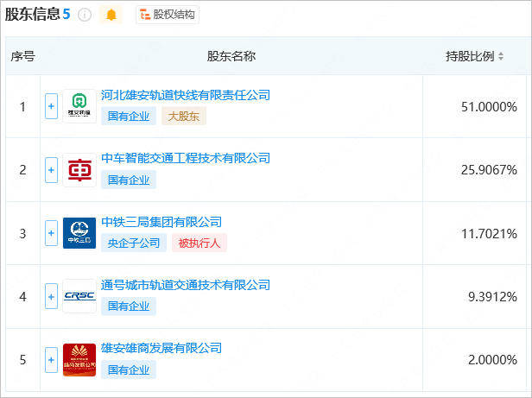The width and height of the screenshot is (532, 398).
Task: Click the red 中车 CRRC logo
Action: tap(79, 170)
